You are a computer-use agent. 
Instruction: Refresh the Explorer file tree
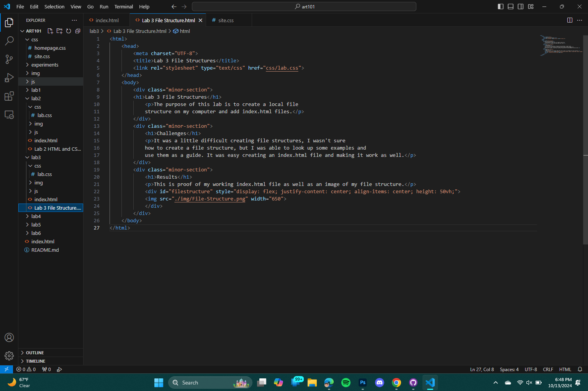(69, 31)
